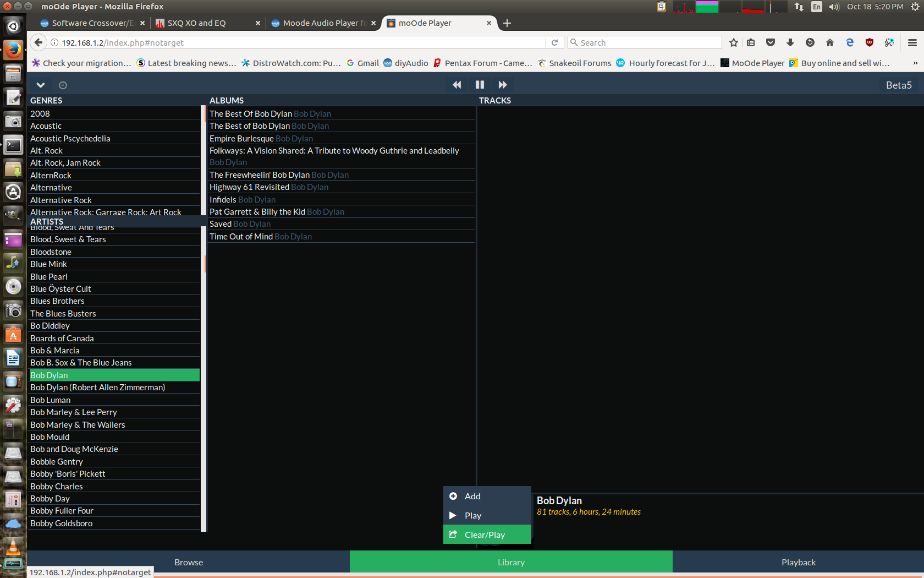The height and width of the screenshot is (578, 924).
Task: Launch Firefox from Ubuntu launcher
Action: pos(13,50)
